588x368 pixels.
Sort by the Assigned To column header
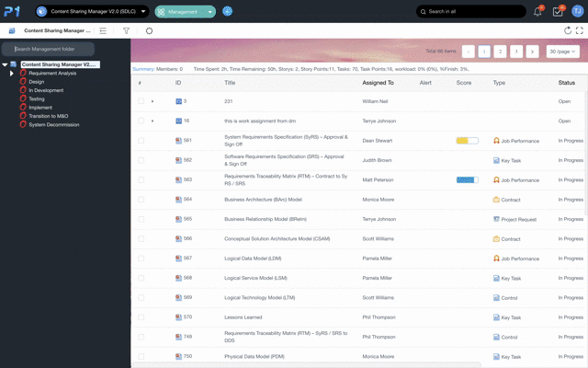[378, 83]
